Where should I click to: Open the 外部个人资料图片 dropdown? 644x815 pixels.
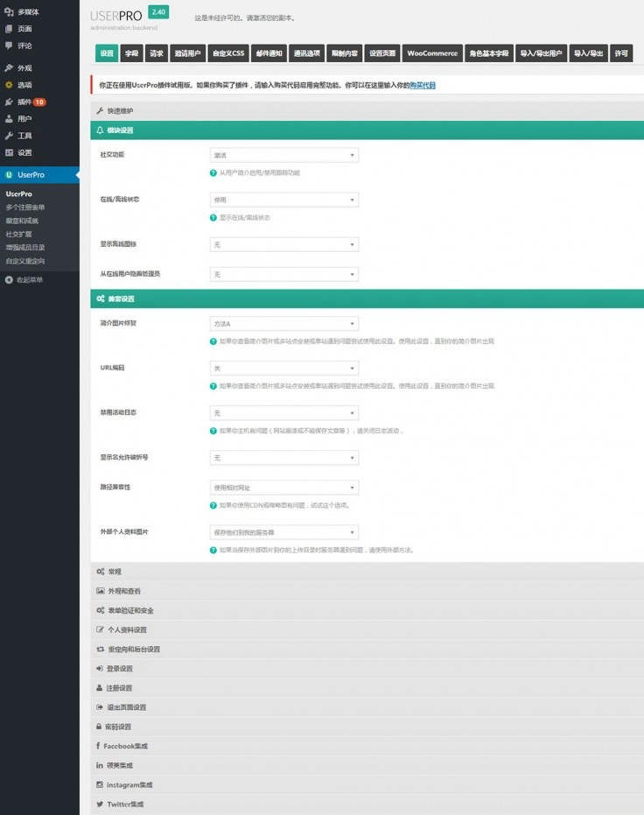(284, 532)
